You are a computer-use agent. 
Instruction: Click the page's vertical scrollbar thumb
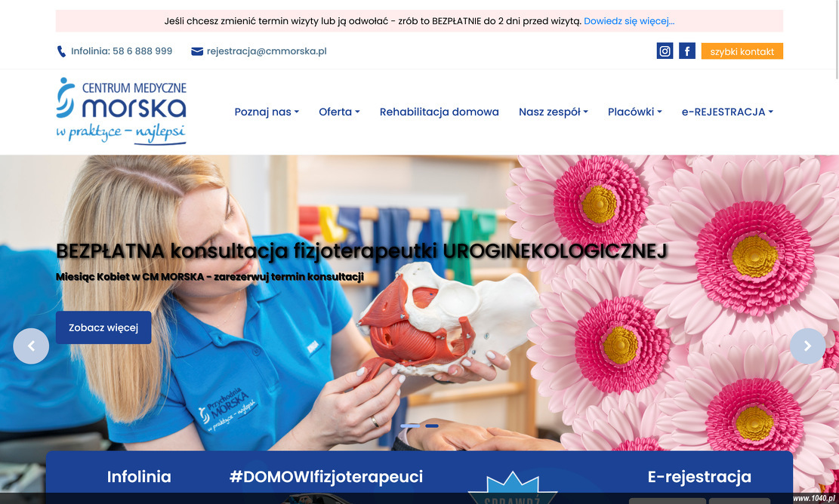[x=836, y=40]
